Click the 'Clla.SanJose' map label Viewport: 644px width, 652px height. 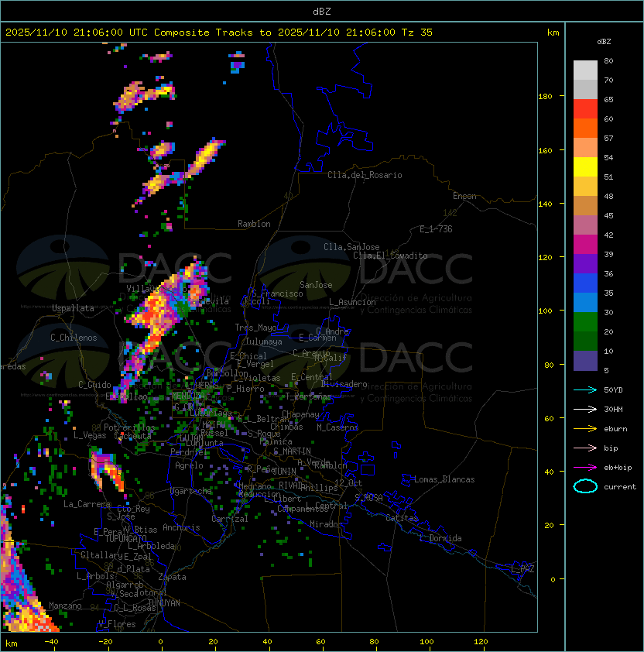351,247
